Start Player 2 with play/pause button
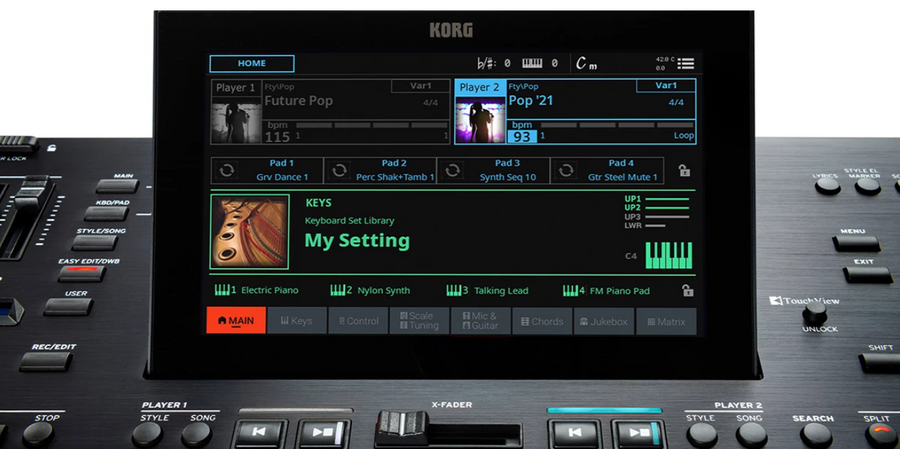Image resolution: width=900 pixels, height=449 pixels. point(637,433)
